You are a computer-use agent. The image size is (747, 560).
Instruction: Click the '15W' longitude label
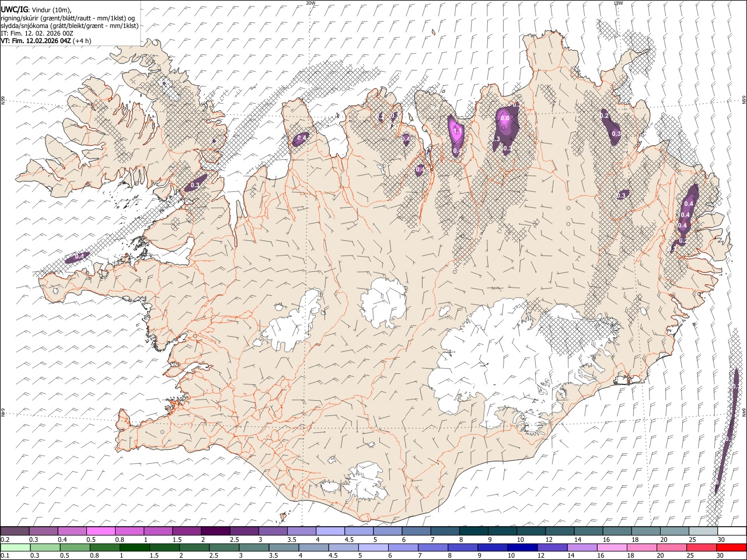618,3
